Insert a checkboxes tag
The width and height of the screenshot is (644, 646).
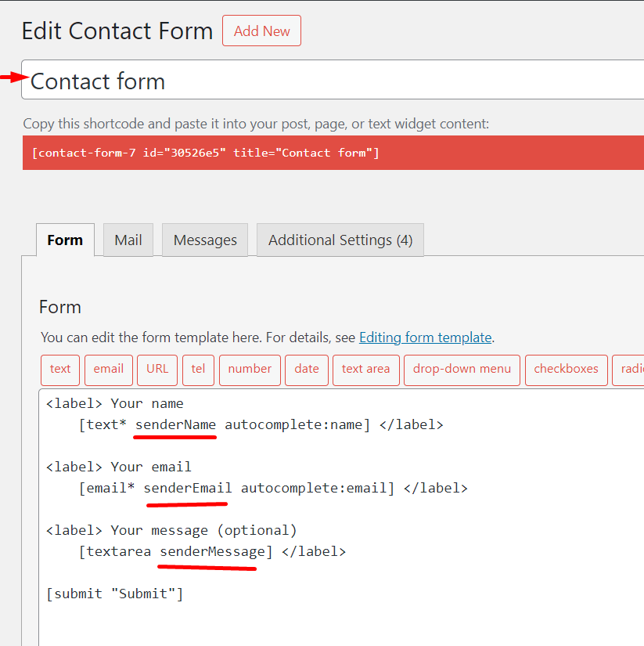pyautogui.click(x=566, y=370)
